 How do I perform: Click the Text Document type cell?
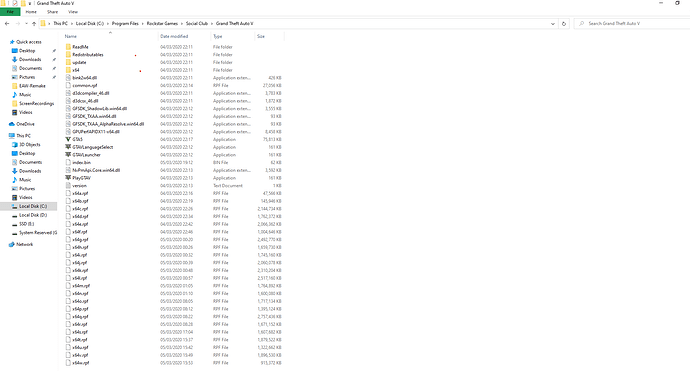tap(228, 186)
